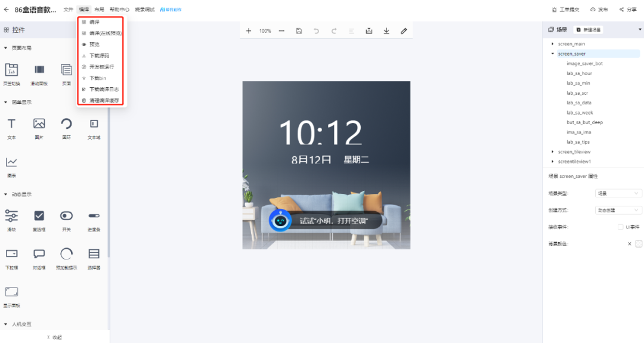
Task: Select the 滑块 slider widget
Action: point(11,221)
